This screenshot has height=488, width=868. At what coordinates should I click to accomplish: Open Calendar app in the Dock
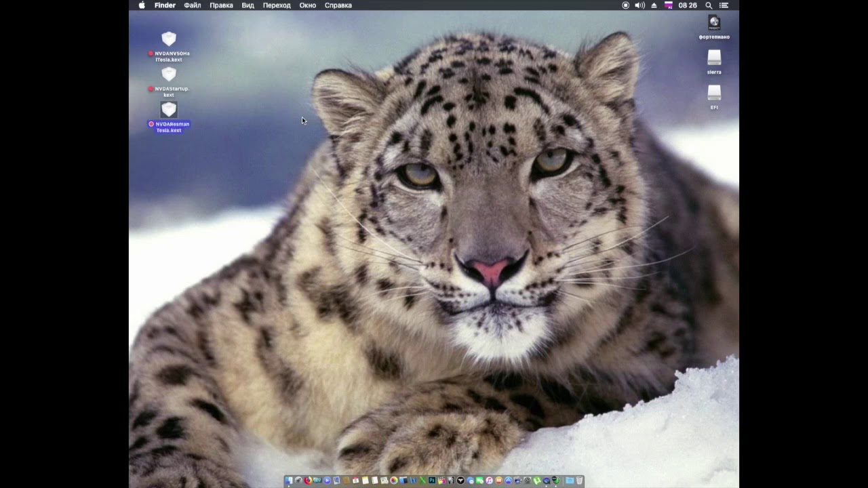(355, 481)
